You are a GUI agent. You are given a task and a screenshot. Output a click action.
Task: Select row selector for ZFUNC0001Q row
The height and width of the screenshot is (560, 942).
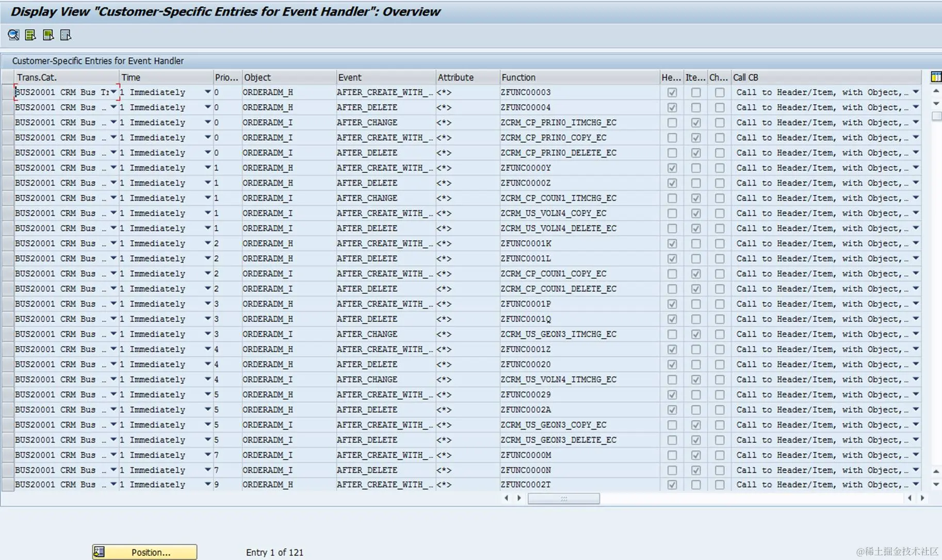7,319
